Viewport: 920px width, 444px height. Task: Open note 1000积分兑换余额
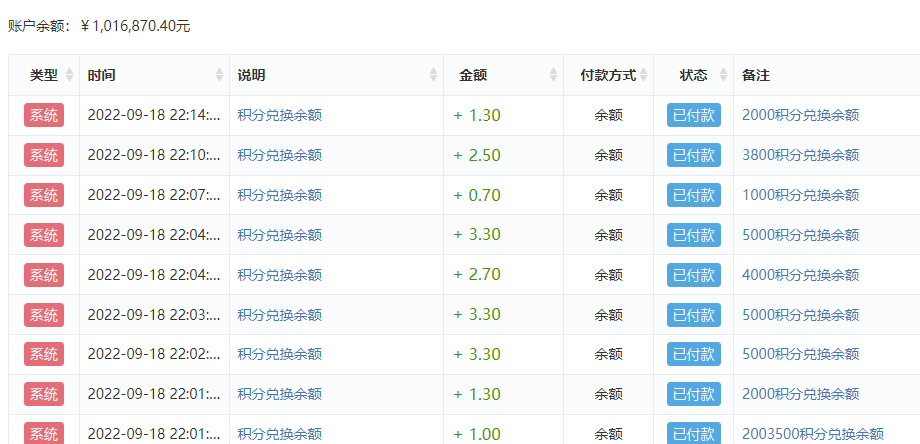click(801, 195)
